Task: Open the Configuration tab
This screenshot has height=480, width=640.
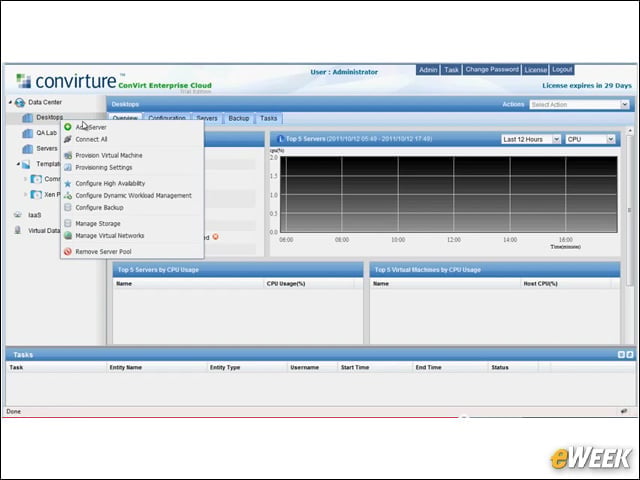Action: (x=167, y=118)
